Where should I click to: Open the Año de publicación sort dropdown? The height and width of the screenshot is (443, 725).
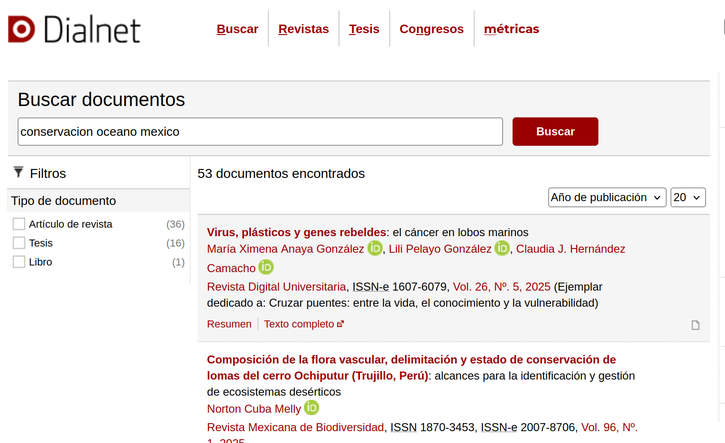(607, 197)
